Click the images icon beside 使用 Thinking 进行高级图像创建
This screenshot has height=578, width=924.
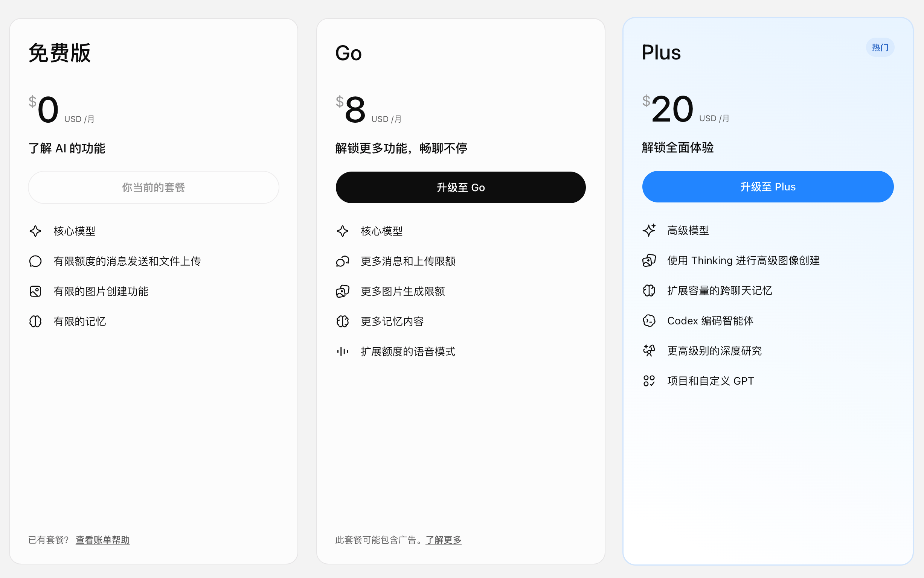point(649,260)
